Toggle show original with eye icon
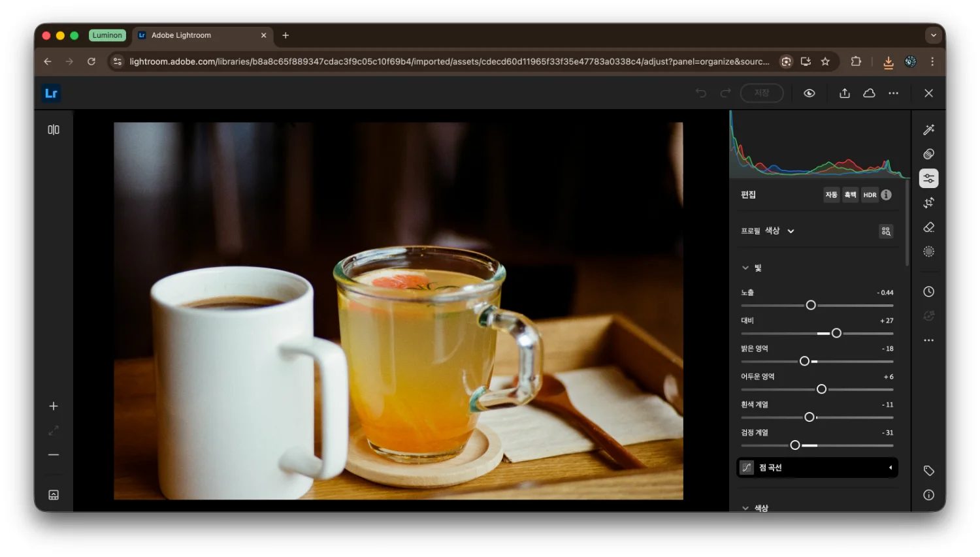The height and width of the screenshot is (557, 980). coord(809,93)
